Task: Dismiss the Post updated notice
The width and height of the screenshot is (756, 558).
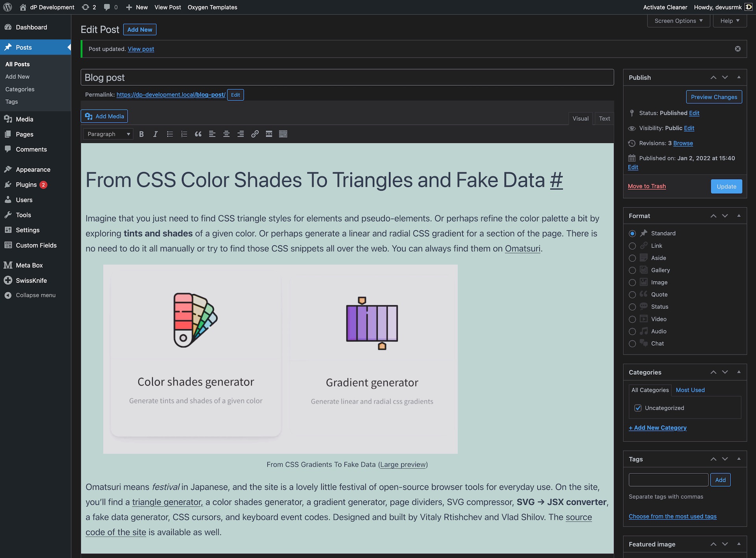Action: click(737, 49)
